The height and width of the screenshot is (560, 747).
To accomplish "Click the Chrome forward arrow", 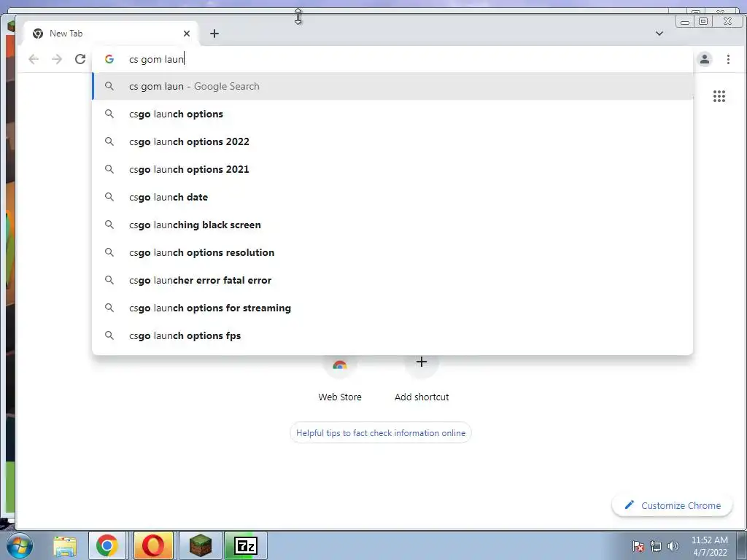I will [57, 59].
